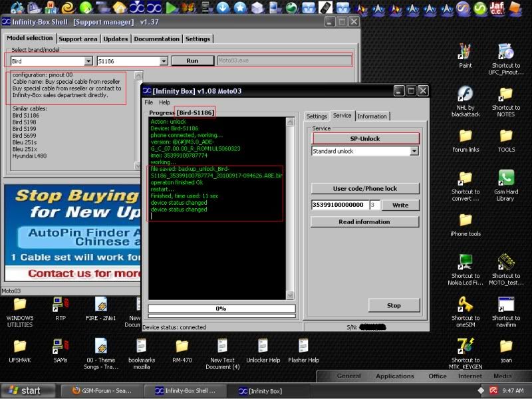Screen dimensions: 532x399
Task: Open the joan desktop folder
Action: point(506,351)
